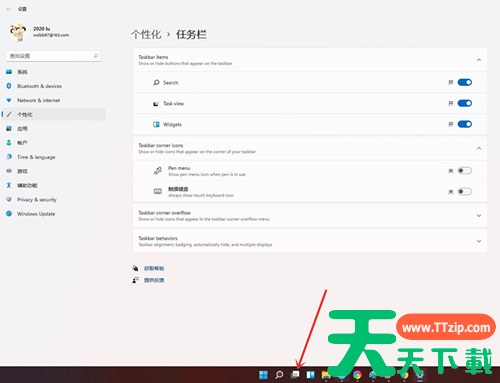
Task: Click the magnifier icon in settings search box
Action: click(96, 56)
